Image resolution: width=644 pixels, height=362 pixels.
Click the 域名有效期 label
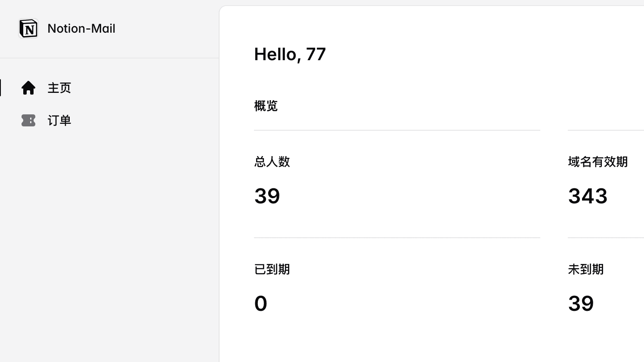(x=598, y=162)
